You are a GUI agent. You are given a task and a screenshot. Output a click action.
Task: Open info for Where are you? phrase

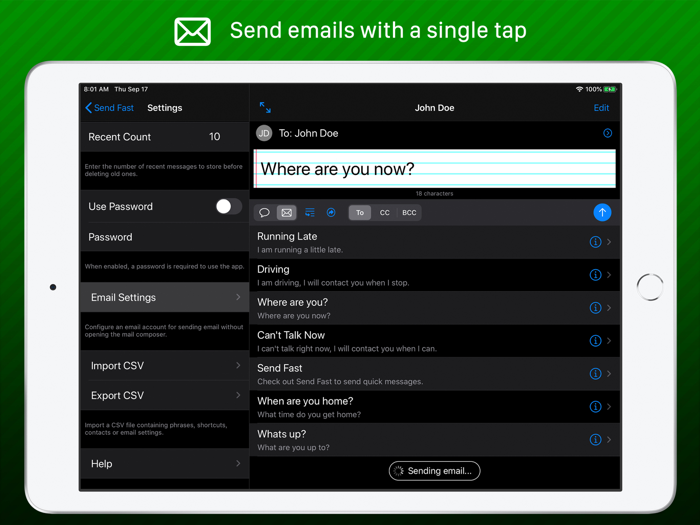pos(596,308)
